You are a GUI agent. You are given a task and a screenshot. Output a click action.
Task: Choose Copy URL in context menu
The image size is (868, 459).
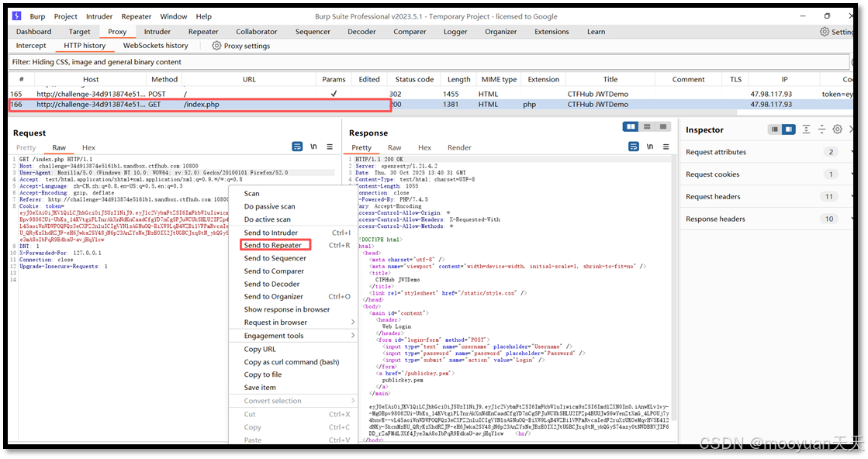(x=293, y=349)
